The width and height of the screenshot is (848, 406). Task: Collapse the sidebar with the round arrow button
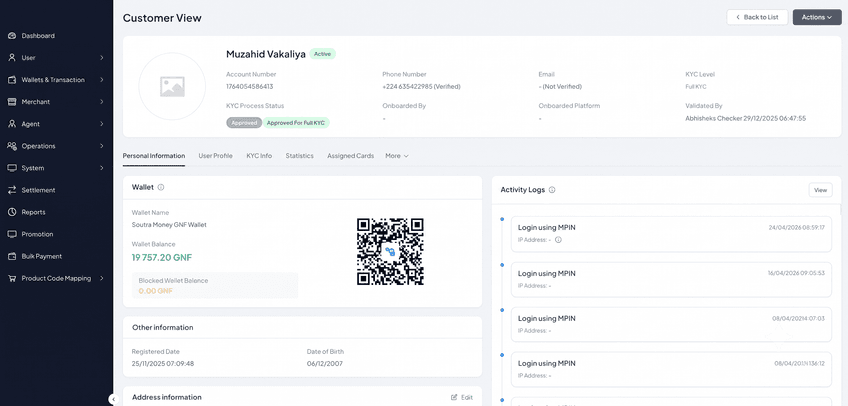coord(113,400)
